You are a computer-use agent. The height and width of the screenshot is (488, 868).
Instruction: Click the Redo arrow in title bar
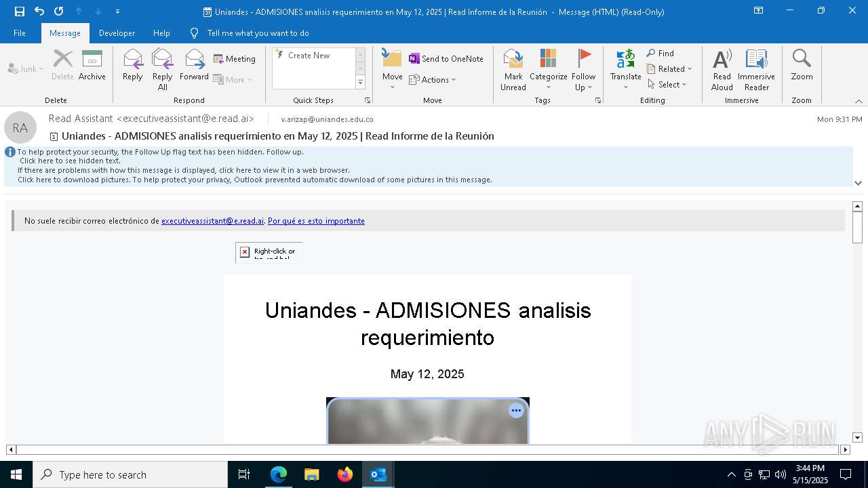59,12
